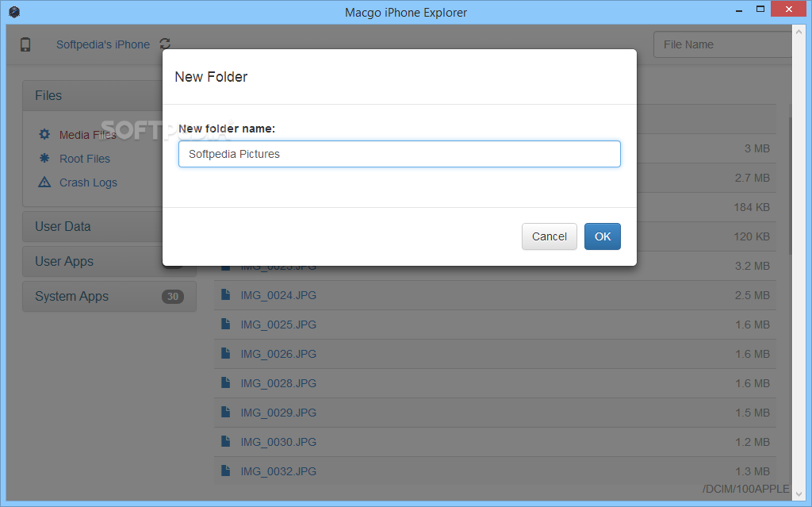The width and height of the screenshot is (812, 507).
Task: Click the 1.2 MB size of IMG_0030.JPG
Action: click(753, 442)
